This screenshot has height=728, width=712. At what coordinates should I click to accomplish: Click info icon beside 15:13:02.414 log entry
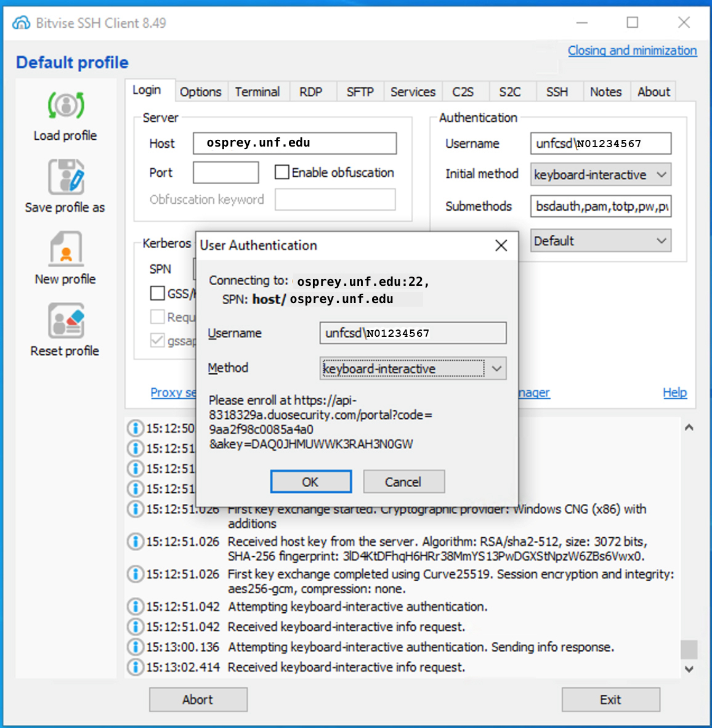(x=136, y=667)
